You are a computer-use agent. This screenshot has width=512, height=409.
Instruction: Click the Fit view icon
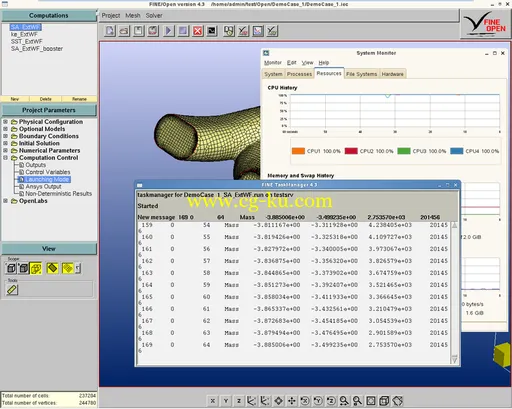(371, 401)
